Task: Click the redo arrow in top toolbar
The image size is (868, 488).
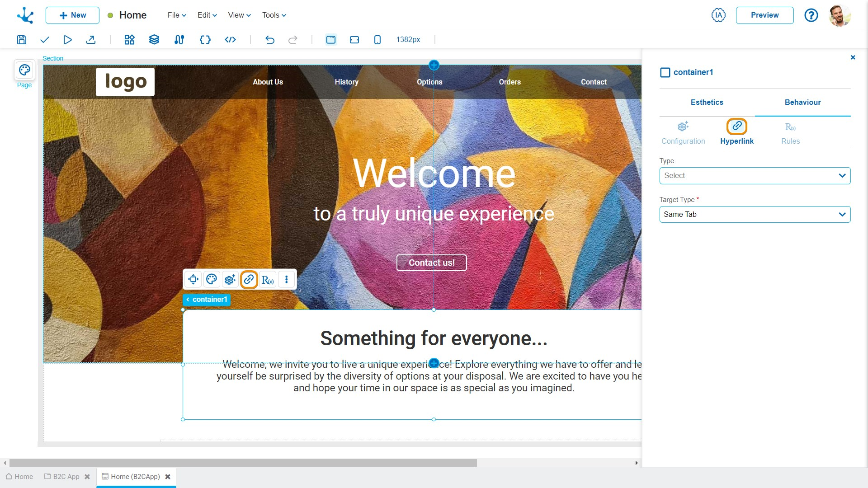Action: pyautogui.click(x=293, y=39)
